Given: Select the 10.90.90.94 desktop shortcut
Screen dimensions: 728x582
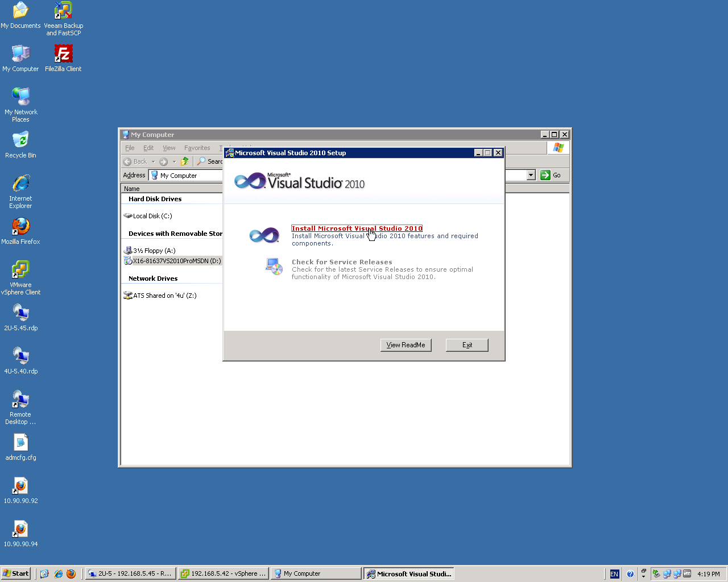Looking at the screenshot, I should [20, 534].
